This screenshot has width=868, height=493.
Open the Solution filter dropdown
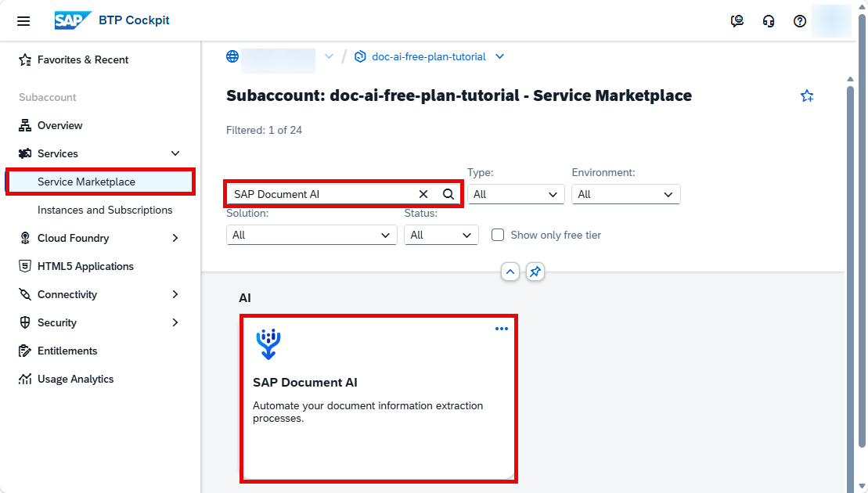(x=312, y=236)
